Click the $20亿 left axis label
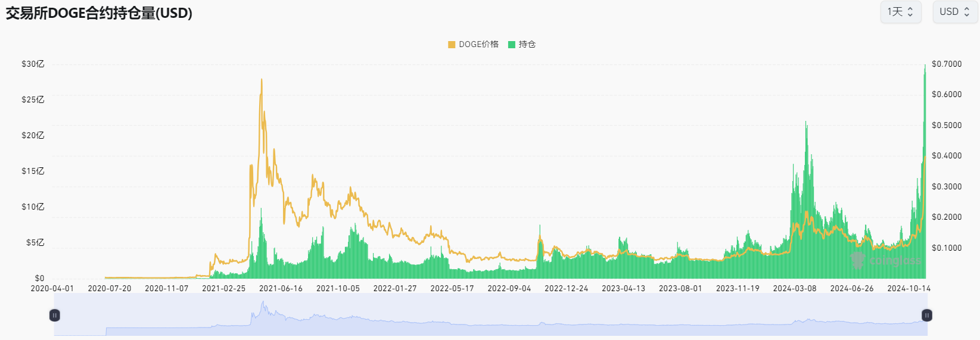This screenshot has height=340, width=980. 33,135
